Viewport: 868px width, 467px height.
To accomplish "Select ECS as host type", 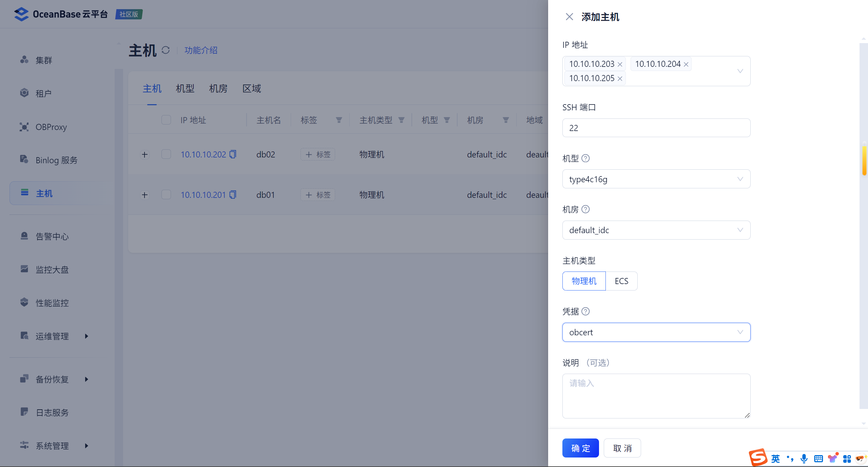I will (x=621, y=281).
